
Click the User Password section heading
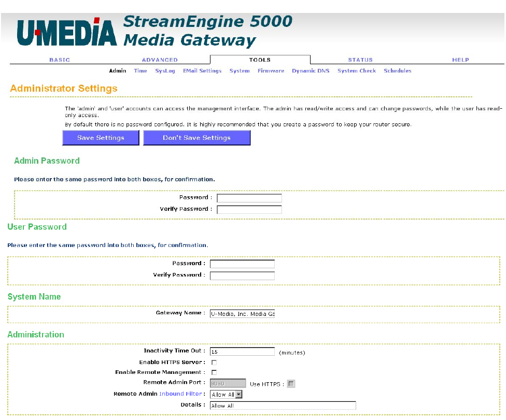point(37,227)
